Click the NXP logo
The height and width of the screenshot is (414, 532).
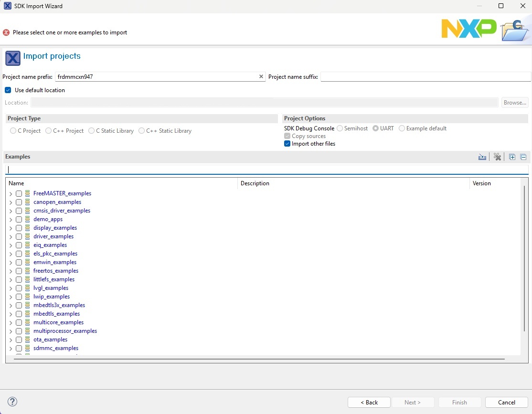(x=468, y=29)
